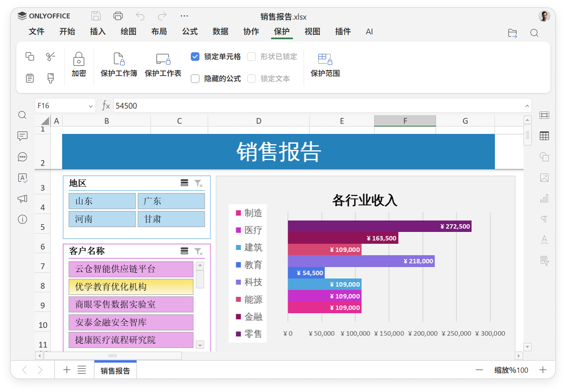The height and width of the screenshot is (392, 566).
Task: Open spell check in the left sidebar
Action: tap(22, 178)
